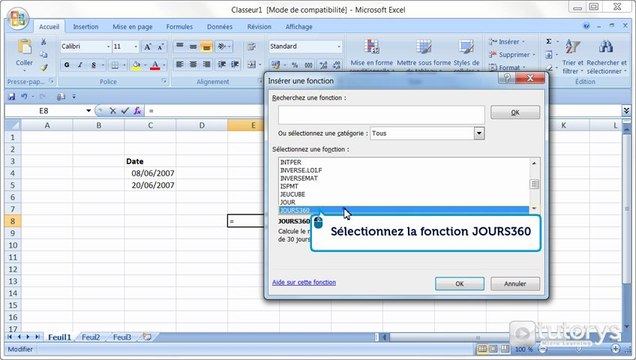Toggle bold (G) formatting
This screenshot has height=360, width=636.
[x=67, y=65]
